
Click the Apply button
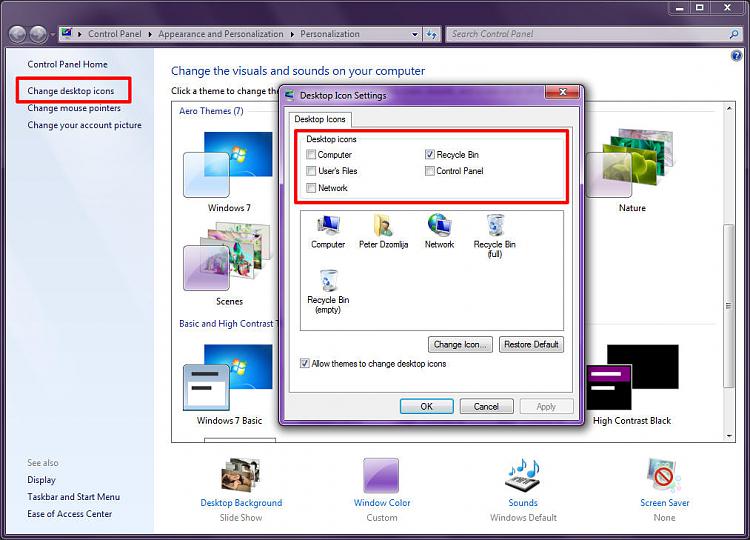[546, 407]
